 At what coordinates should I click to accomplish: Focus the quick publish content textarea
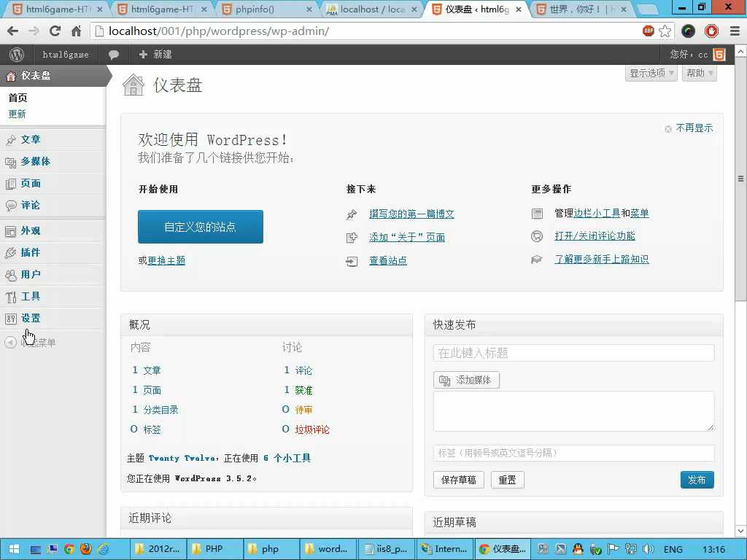click(x=573, y=411)
